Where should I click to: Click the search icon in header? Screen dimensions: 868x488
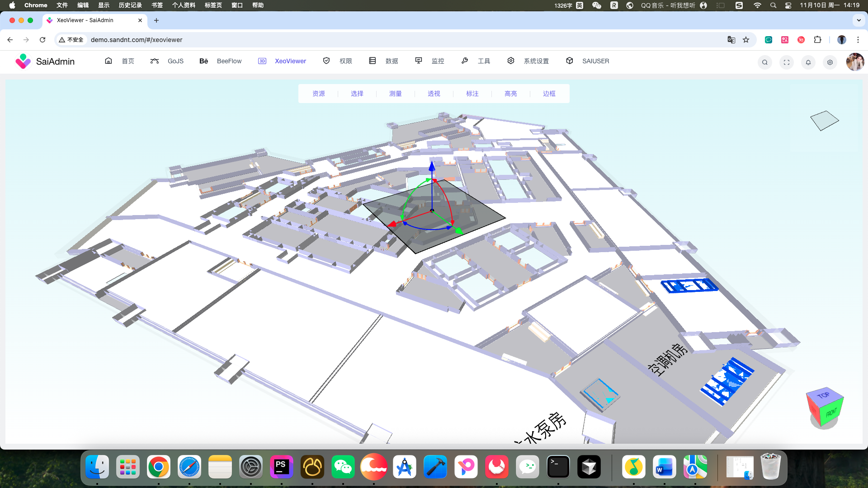pyautogui.click(x=764, y=62)
